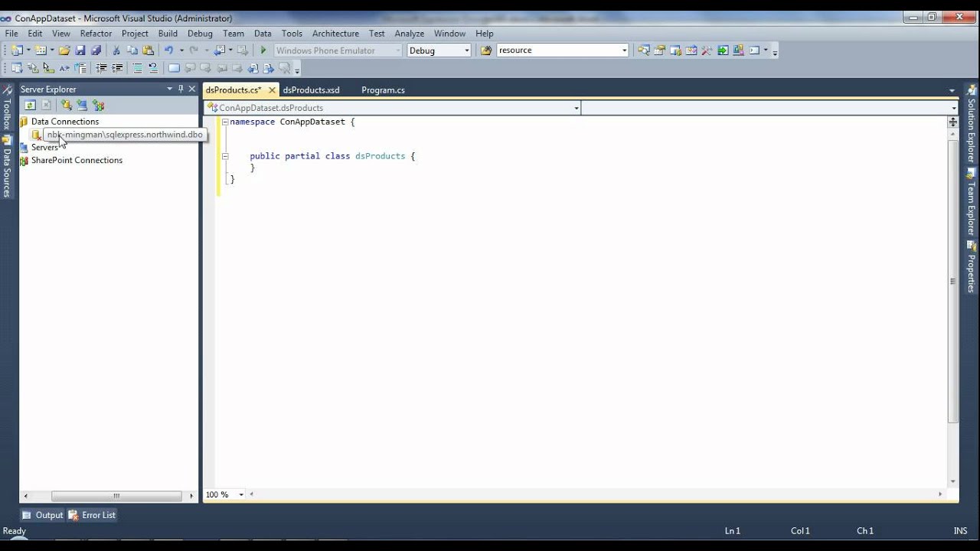The image size is (980, 551).
Task: Open the members dropdown in the navigation bar
Action: 954,108
